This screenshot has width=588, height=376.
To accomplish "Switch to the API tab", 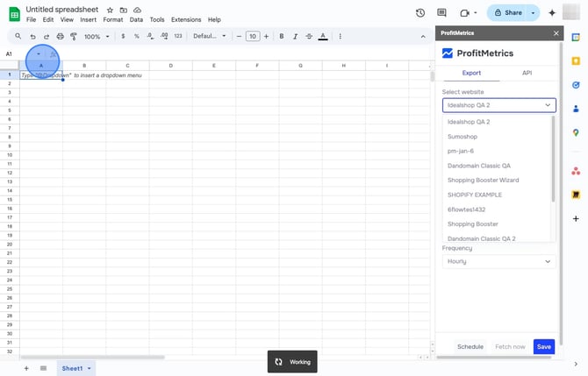I will coord(527,73).
